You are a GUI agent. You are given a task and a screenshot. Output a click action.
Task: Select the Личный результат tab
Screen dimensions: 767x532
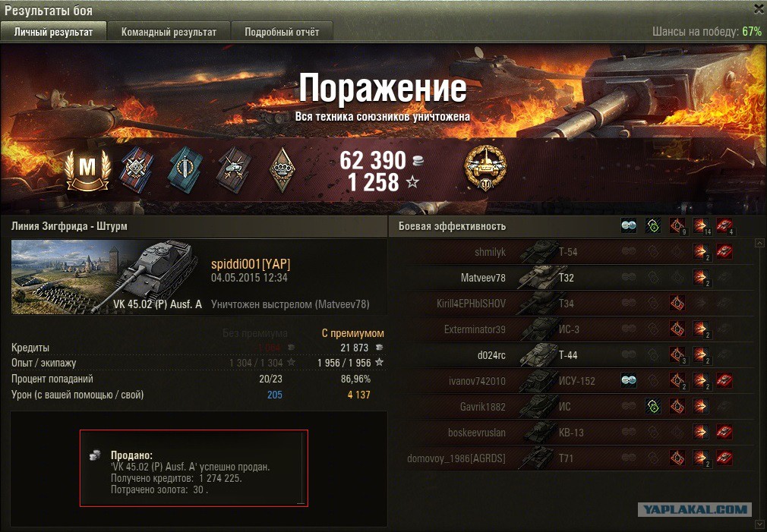53,32
